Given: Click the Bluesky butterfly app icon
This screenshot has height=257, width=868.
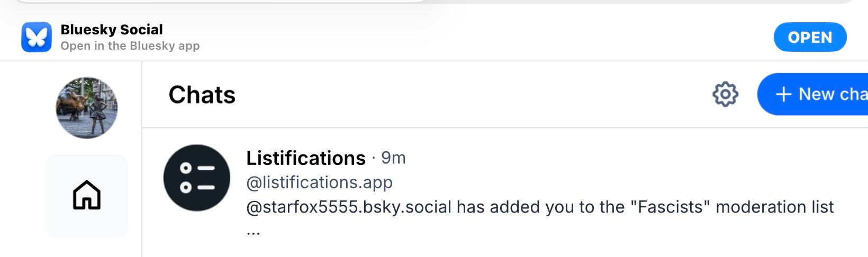Looking at the screenshot, I should [x=37, y=37].
